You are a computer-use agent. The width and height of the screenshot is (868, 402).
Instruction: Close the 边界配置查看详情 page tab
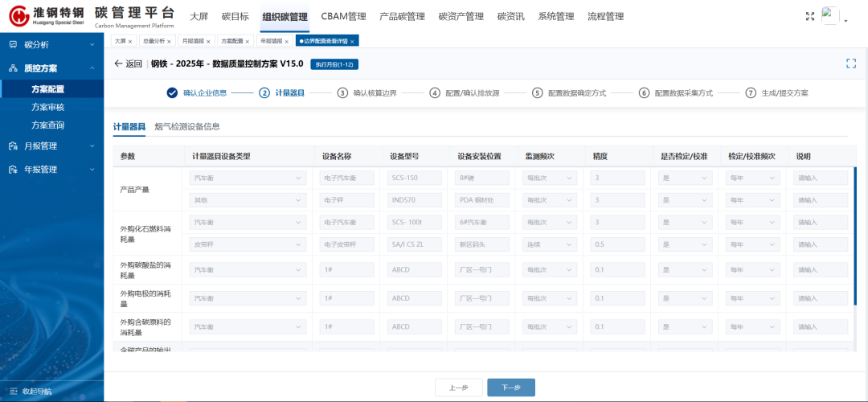click(x=351, y=42)
